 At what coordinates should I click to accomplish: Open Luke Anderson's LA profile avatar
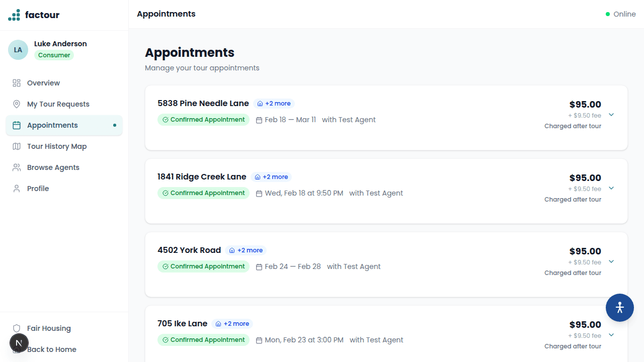click(x=18, y=50)
